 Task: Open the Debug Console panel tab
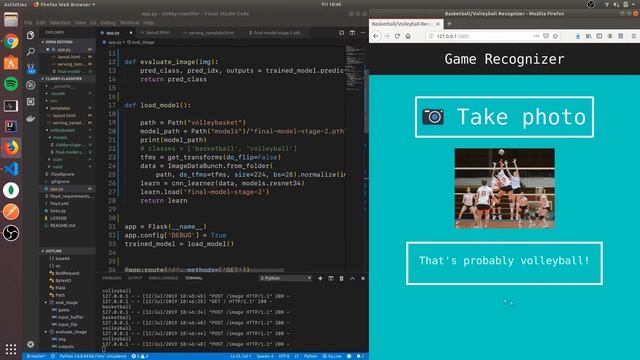click(163, 278)
